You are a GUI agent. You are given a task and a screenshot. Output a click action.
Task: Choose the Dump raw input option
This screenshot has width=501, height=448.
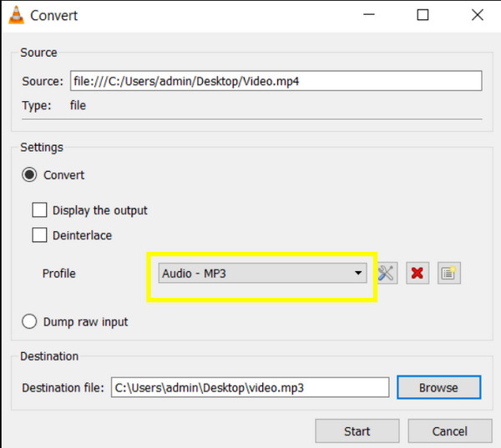pos(30,321)
